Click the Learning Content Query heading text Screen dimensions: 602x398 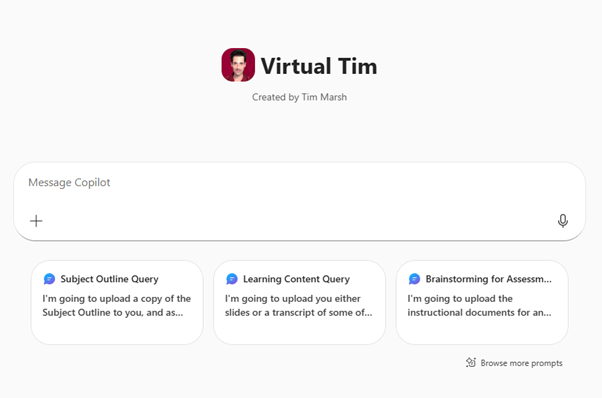(296, 279)
